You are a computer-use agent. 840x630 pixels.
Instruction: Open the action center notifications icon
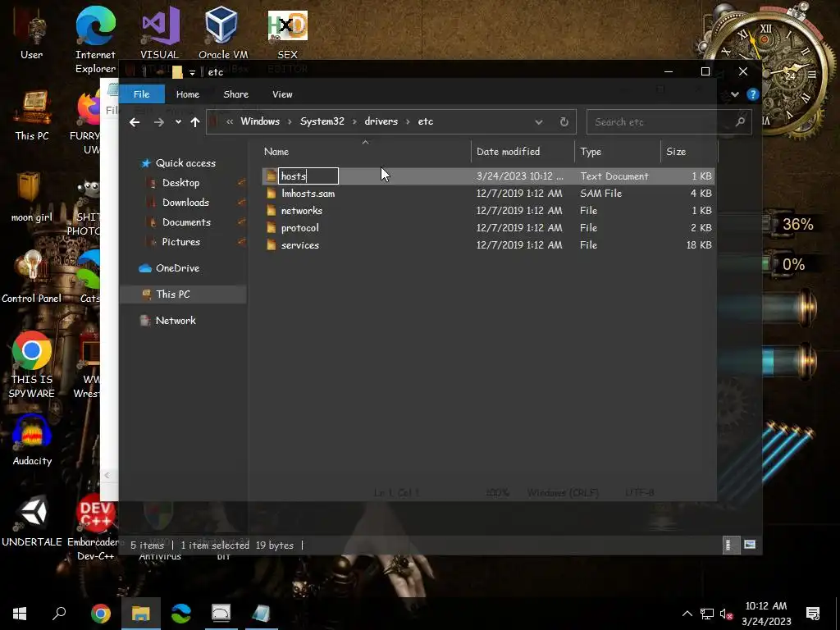(813, 614)
